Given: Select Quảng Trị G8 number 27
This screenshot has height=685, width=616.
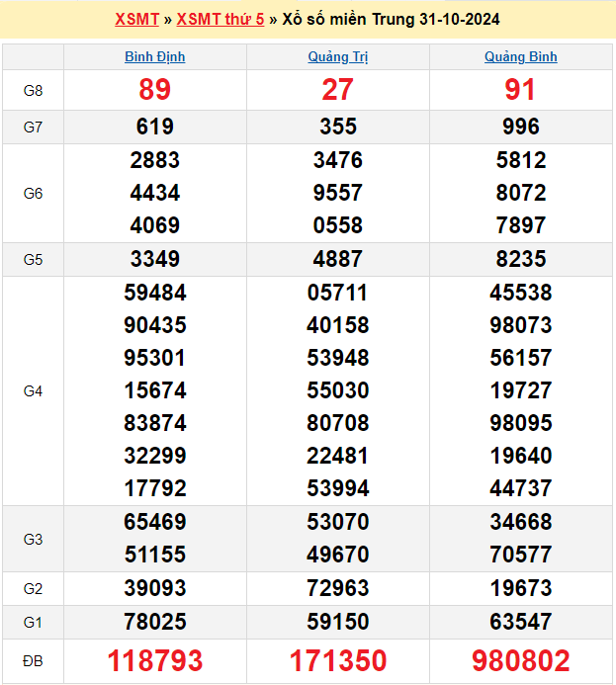Looking at the screenshot, I should click(x=337, y=90).
